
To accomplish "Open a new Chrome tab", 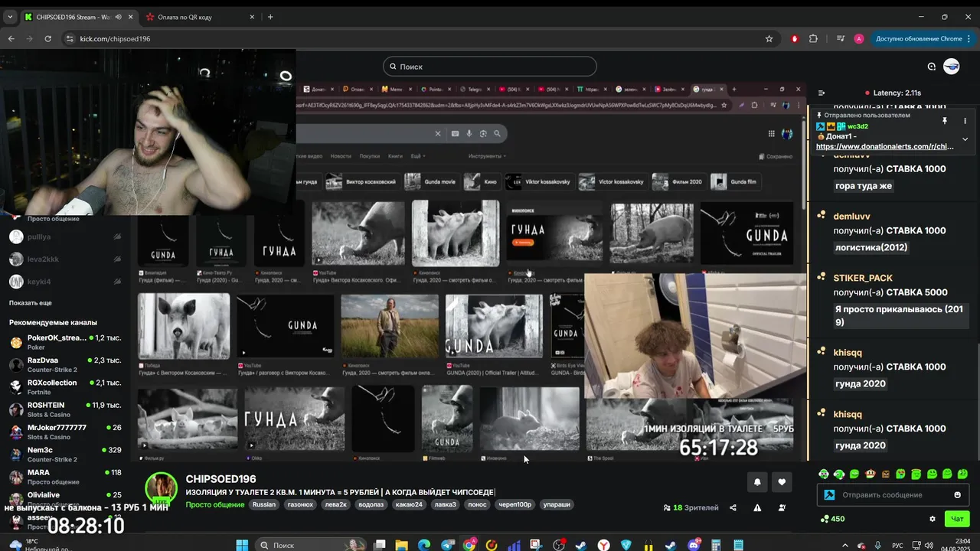I will [x=270, y=17].
